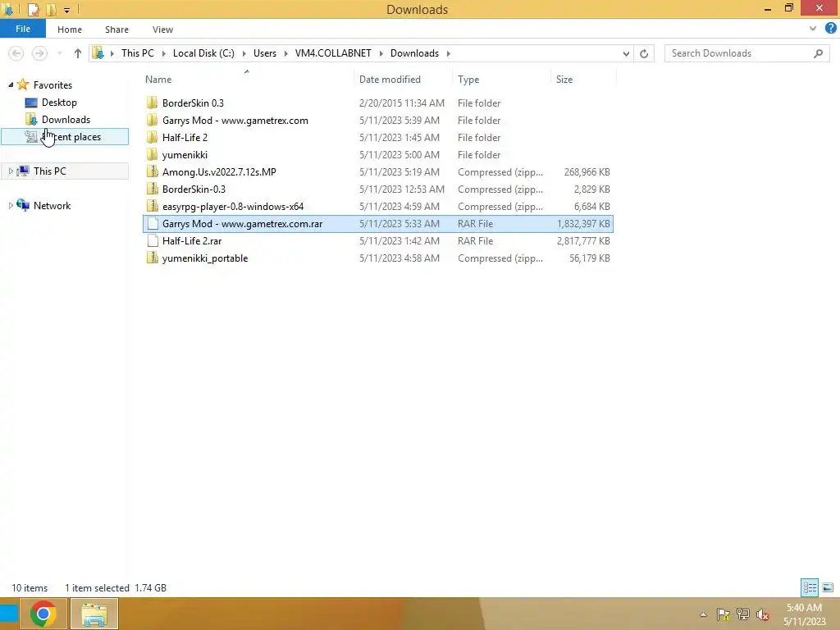Click This PC in the address bar
This screenshot has width=840, height=630.
click(137, 53)
